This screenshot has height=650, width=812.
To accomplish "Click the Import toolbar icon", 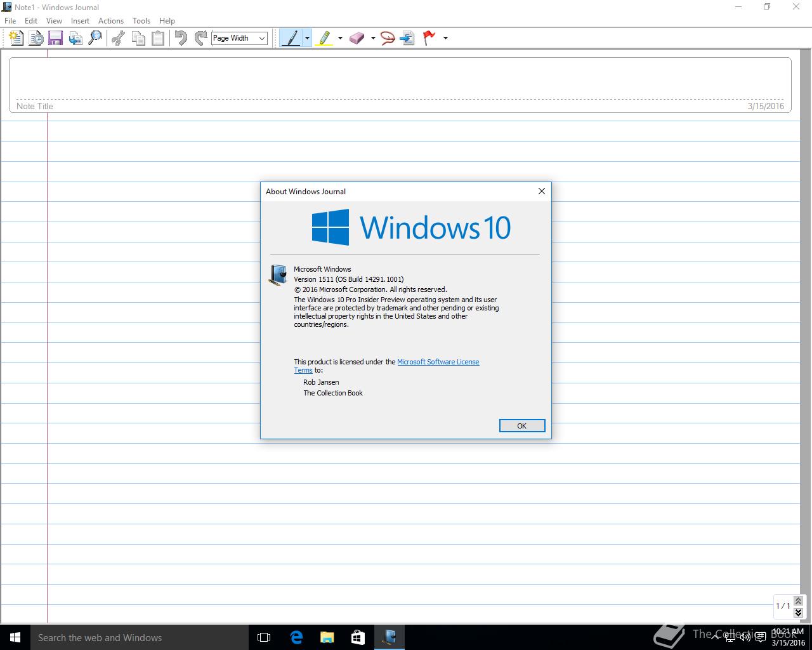I will tap(75, 38).
